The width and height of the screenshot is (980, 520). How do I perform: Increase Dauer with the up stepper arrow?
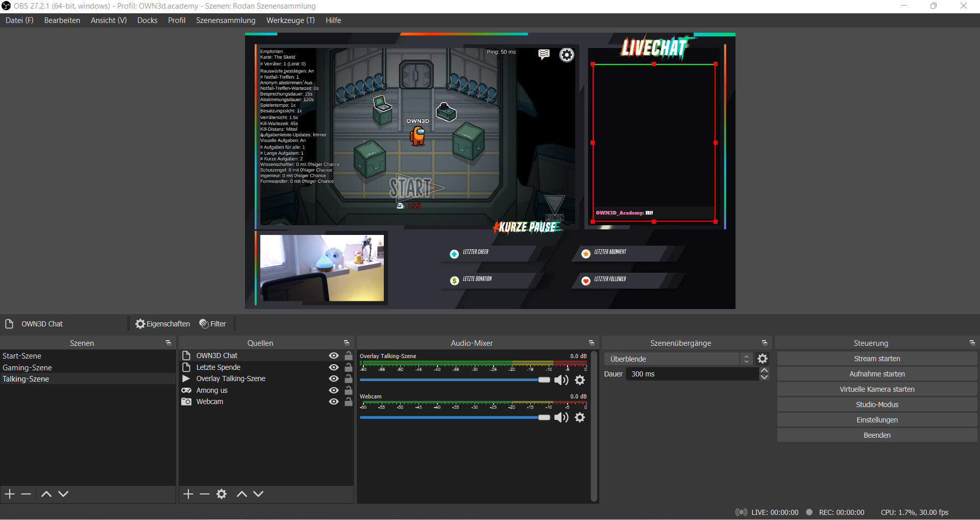click(x=764, y=371)
